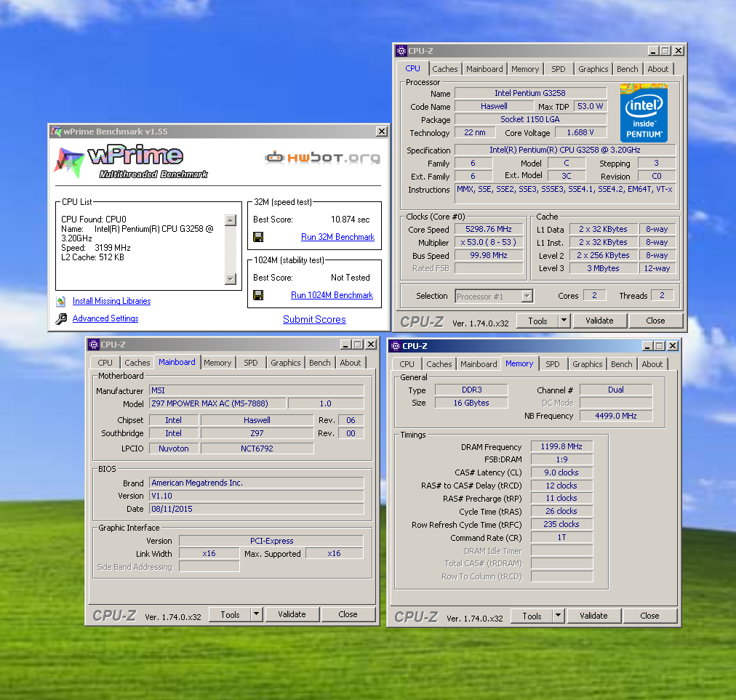
Task: Click Run 1024M Benchmark link
Action: (x=332, y=295)
